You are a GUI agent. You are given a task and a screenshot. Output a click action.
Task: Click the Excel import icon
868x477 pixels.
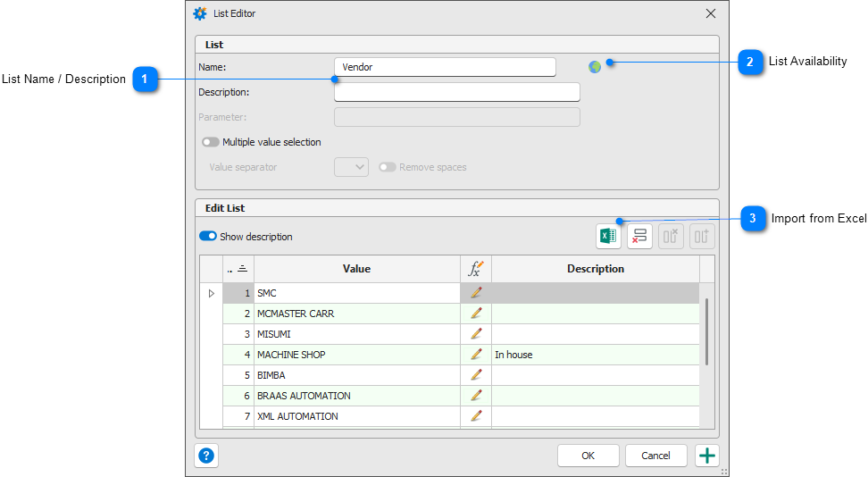pos(608,237)
